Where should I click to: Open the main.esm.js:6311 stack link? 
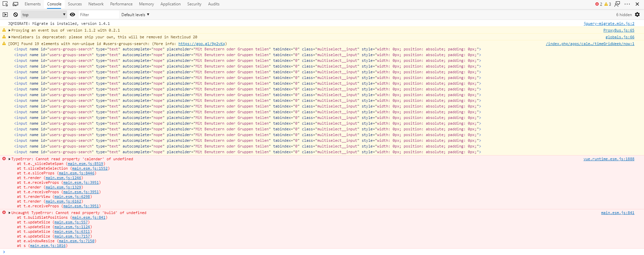point(72,231)
